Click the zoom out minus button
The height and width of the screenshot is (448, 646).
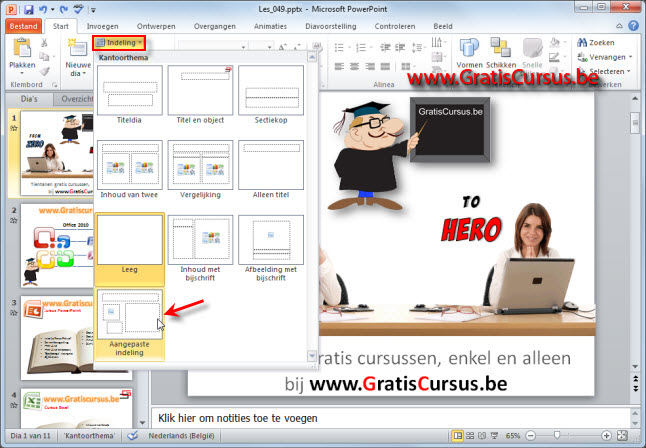531,436
